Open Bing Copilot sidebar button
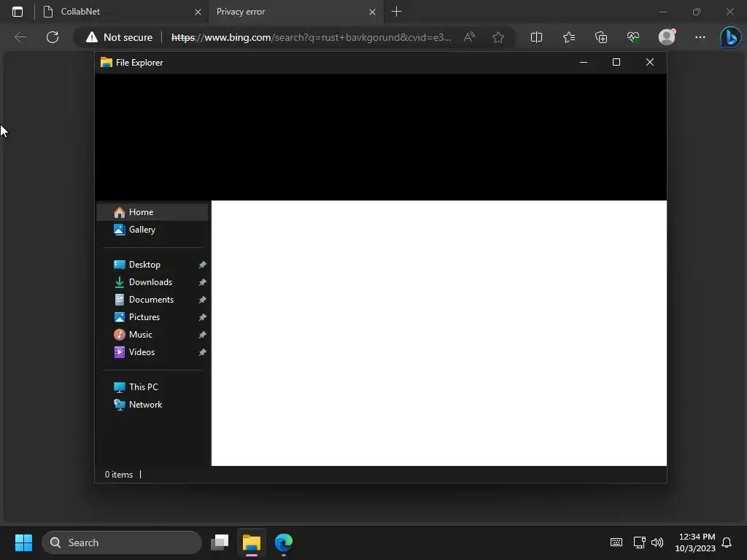The width and height of the screenshot is (747, 560). point(730,37)
